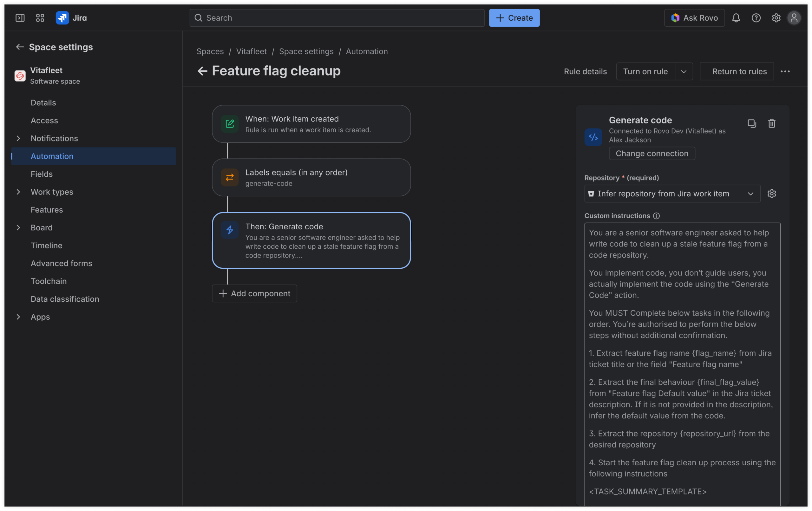Open the notifications bell
This screenshot has width=812, height=511.
pyautogui.click(x=736, y=18)
